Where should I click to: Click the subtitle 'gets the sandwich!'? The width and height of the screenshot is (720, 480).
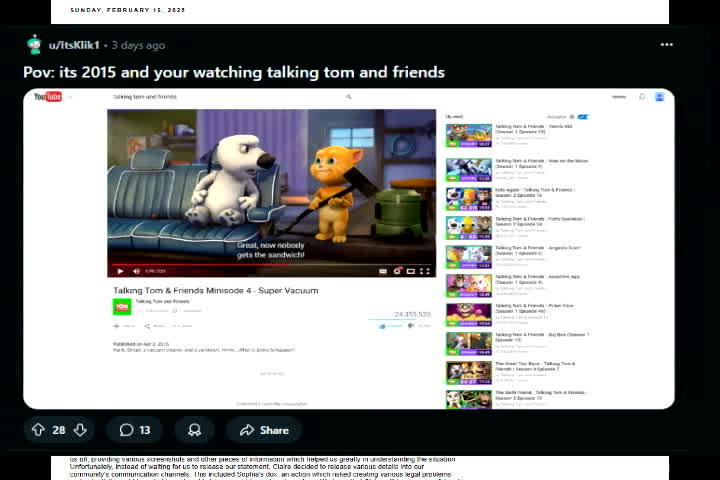(270, 255)
